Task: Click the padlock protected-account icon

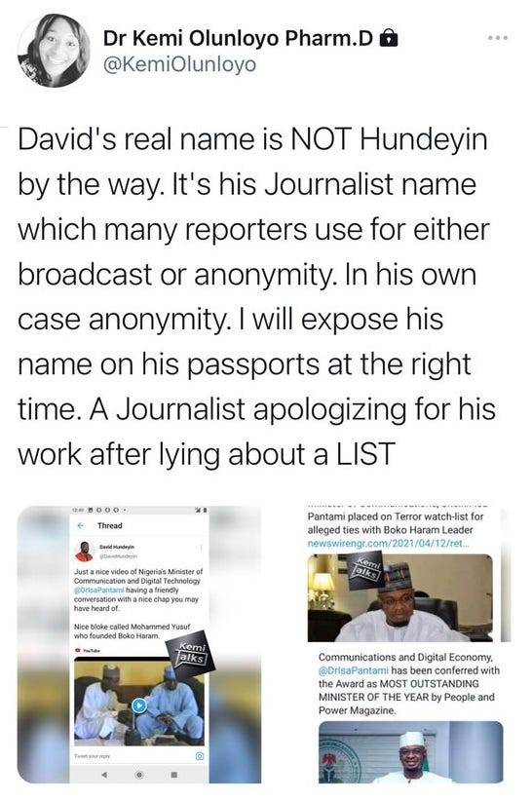Action: (x=389, y=38)
